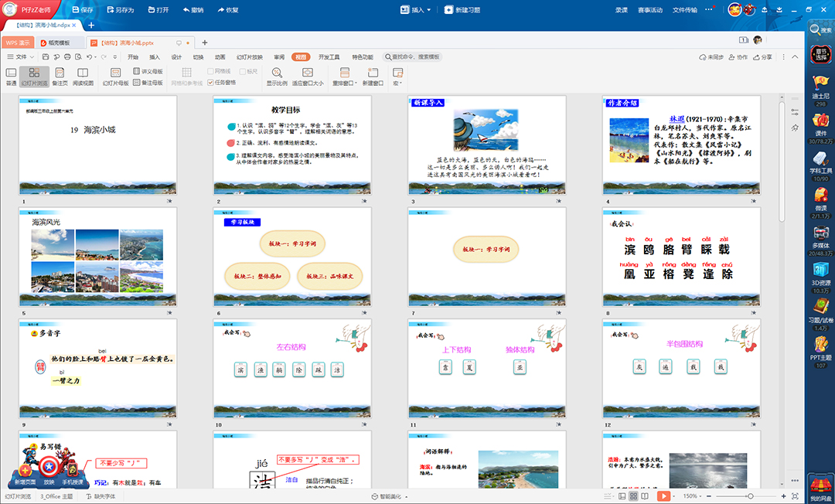Open Notes Master (备注母版)
The height and width of the screenshot is (504, 835).
point(148,83)
